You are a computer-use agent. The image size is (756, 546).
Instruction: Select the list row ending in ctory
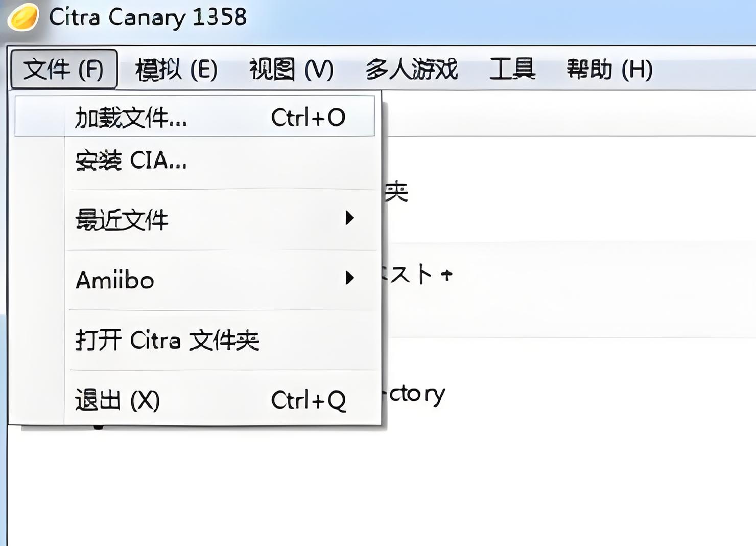coord(569,394)
